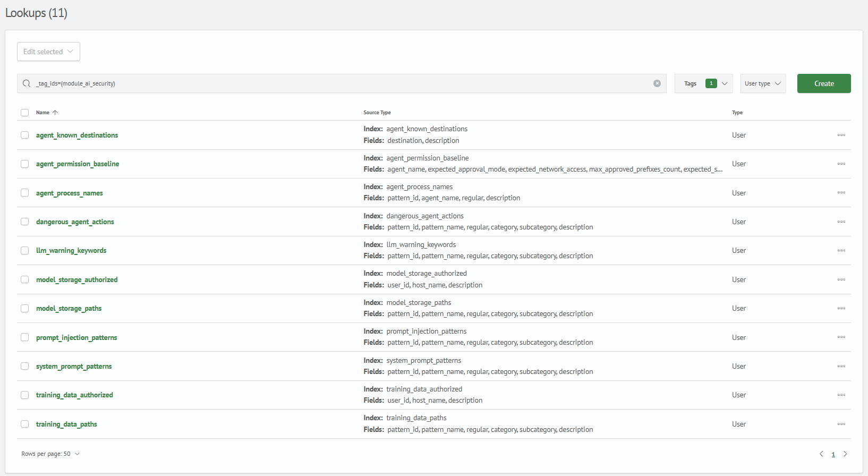Click the Lookups (11) page title

click(36, 13)
